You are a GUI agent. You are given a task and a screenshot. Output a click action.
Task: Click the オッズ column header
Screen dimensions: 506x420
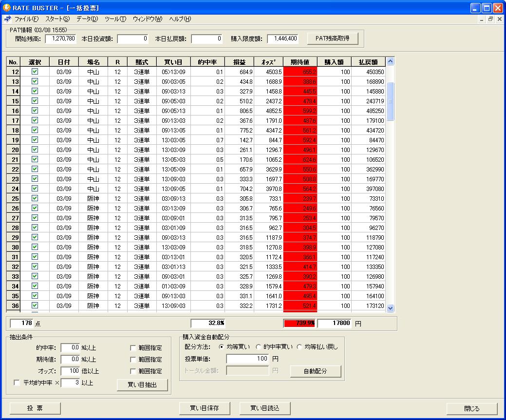click(268, 62)
